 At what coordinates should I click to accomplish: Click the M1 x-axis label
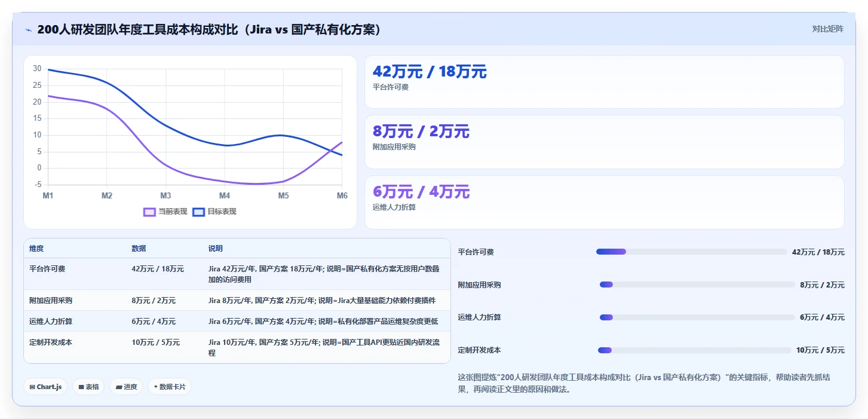48,195
